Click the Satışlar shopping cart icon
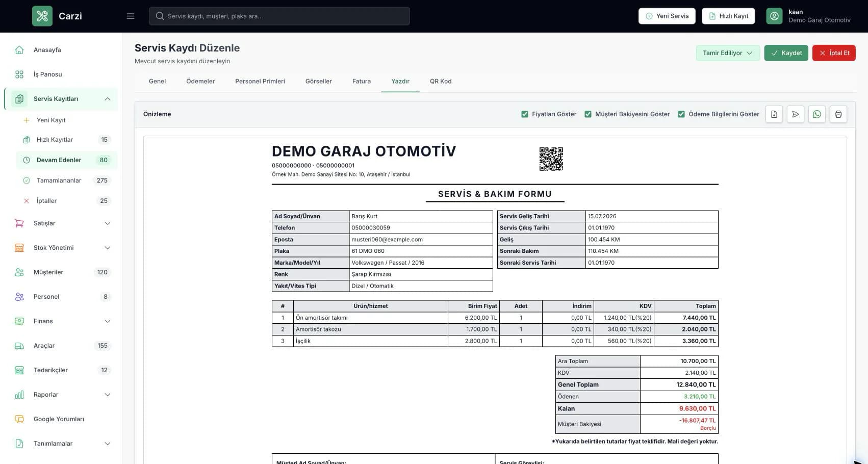 pyautogui.click(x=19, y=223)
